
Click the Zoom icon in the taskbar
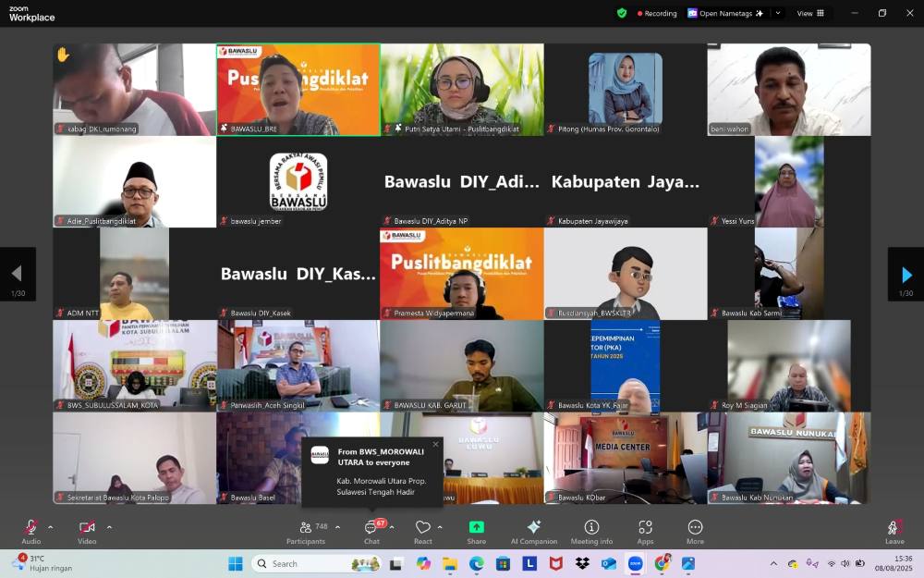[636, 564]
